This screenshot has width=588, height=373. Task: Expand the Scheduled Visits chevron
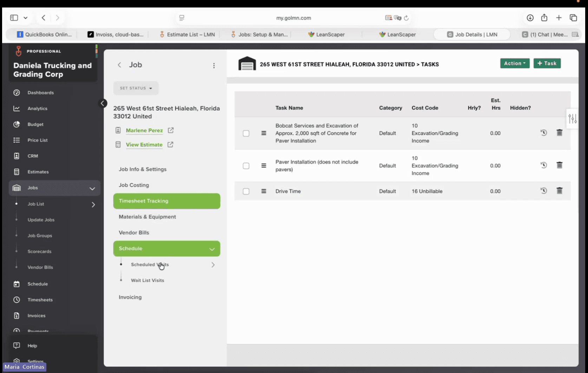click(x=213, y=265)
